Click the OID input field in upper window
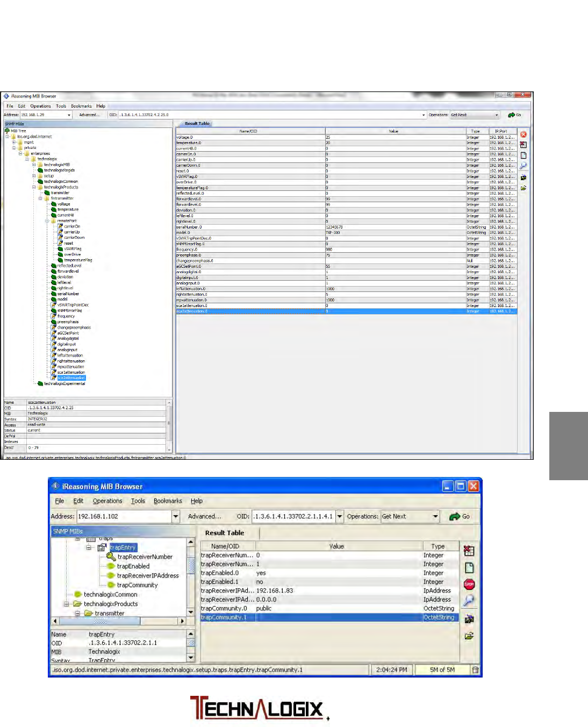 click(x=270, y=115)
